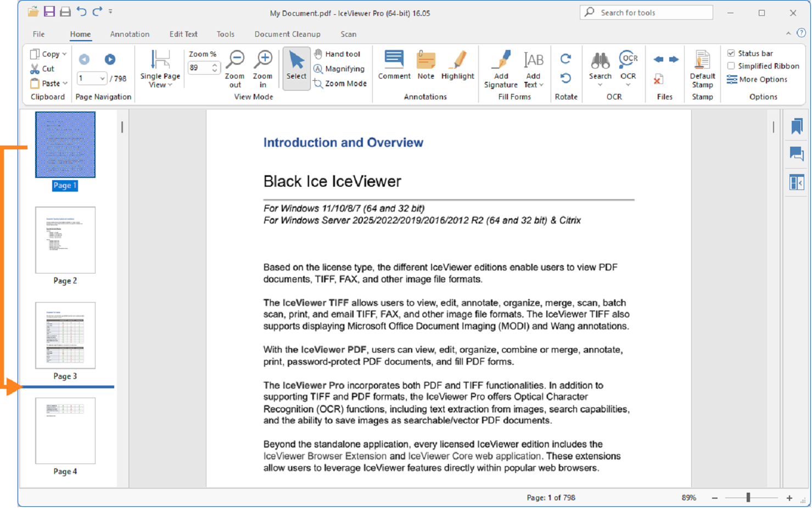The width and height of the screenshot is (812, 508).
Task: Click the blue right arrow in Files group
Action: tap(674, 59)
